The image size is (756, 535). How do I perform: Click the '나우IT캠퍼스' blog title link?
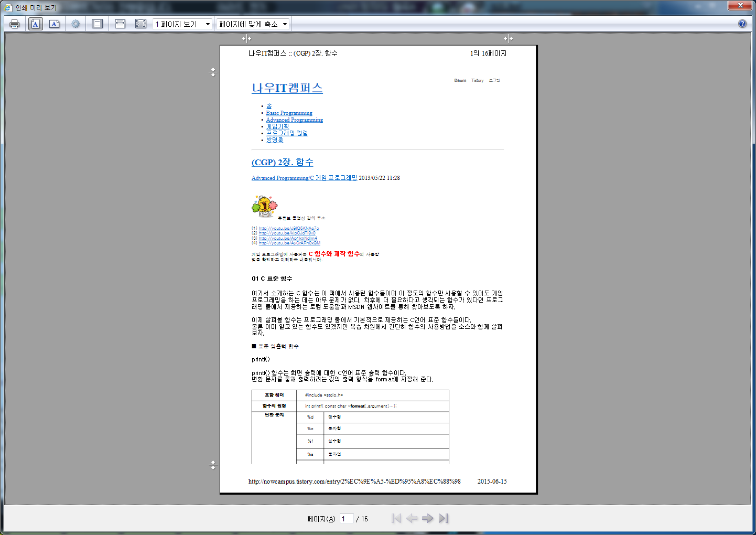[287, 88]
